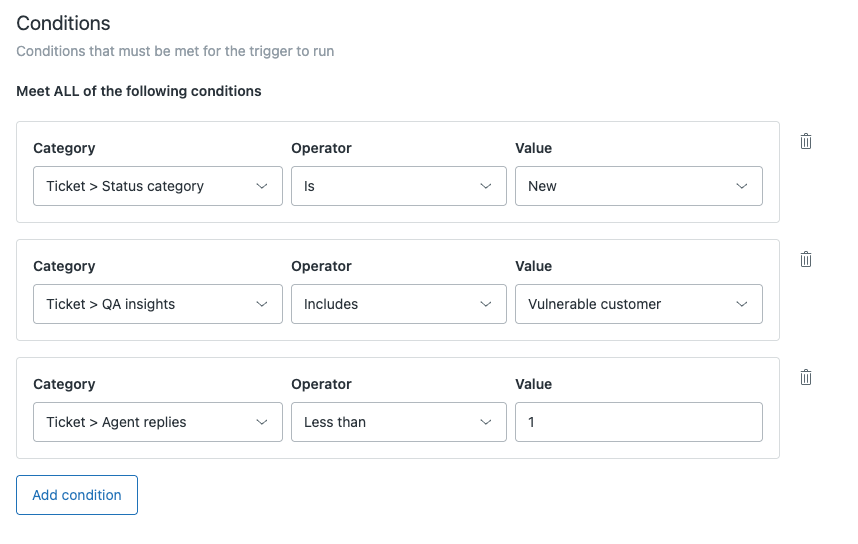
Task: Click the chevron arrow in the New value field
Action: point(741,187)
